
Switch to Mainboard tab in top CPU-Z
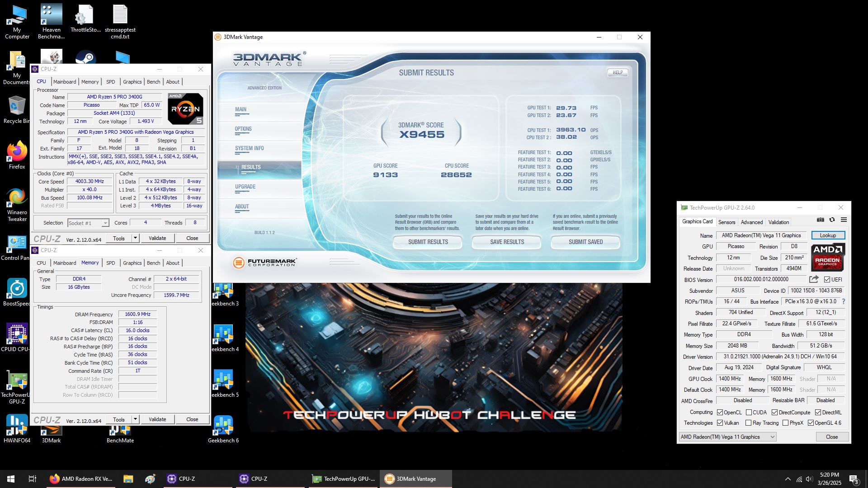point(65,82)
